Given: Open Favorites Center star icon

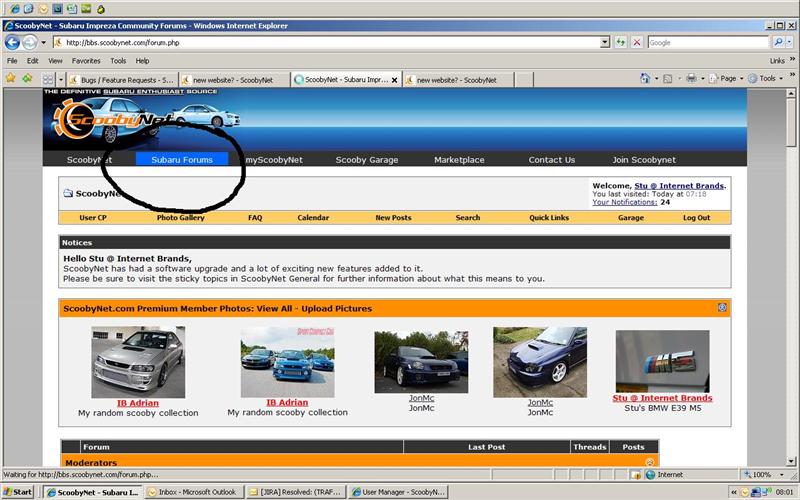Looking at the screenshot, I should [x=11, y=78].
